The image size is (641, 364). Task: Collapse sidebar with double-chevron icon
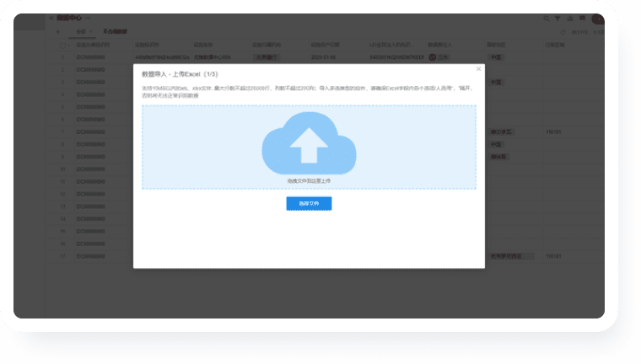click(51, 18)
